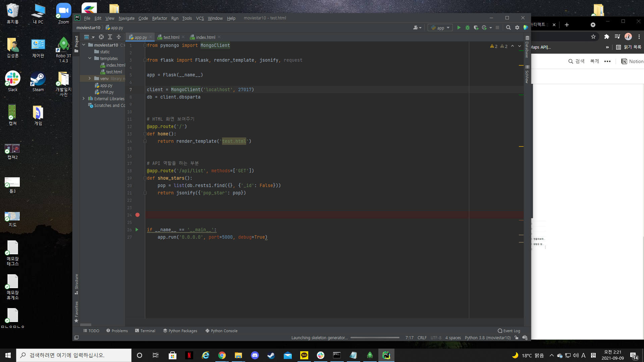
Task: Open Search Everywhere magnifier in the toolbar
Action: [x=508, y=28]
